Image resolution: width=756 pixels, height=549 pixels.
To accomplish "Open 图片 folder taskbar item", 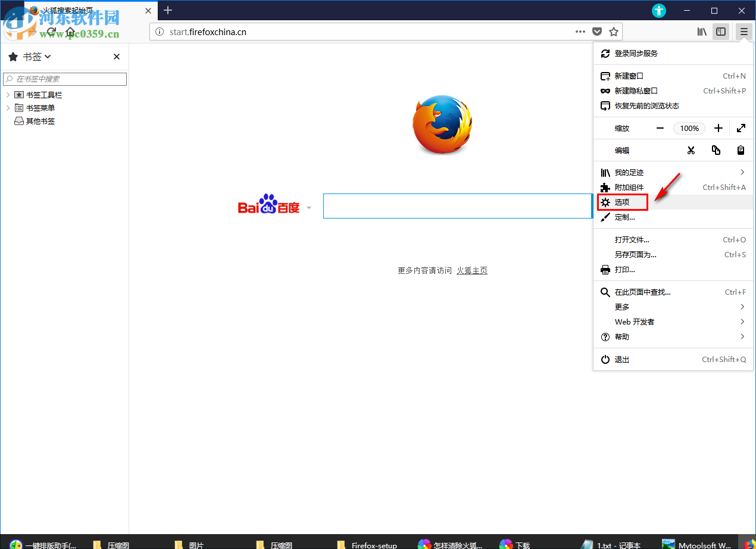I will tap(189, 544).
